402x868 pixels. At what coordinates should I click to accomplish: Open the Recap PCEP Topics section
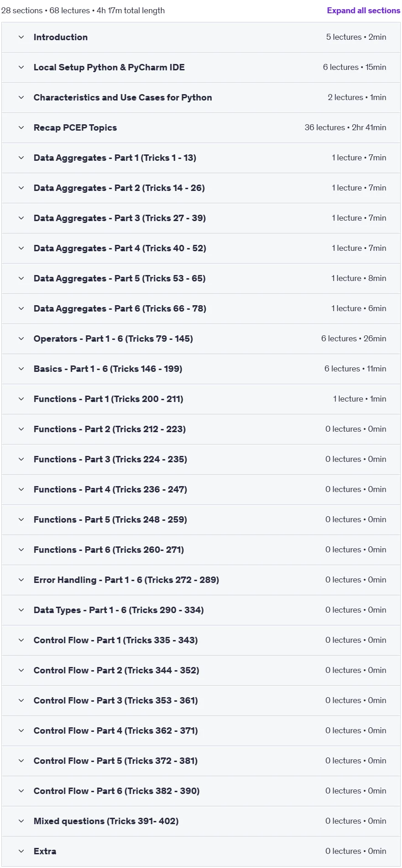[x=201, y=128]
